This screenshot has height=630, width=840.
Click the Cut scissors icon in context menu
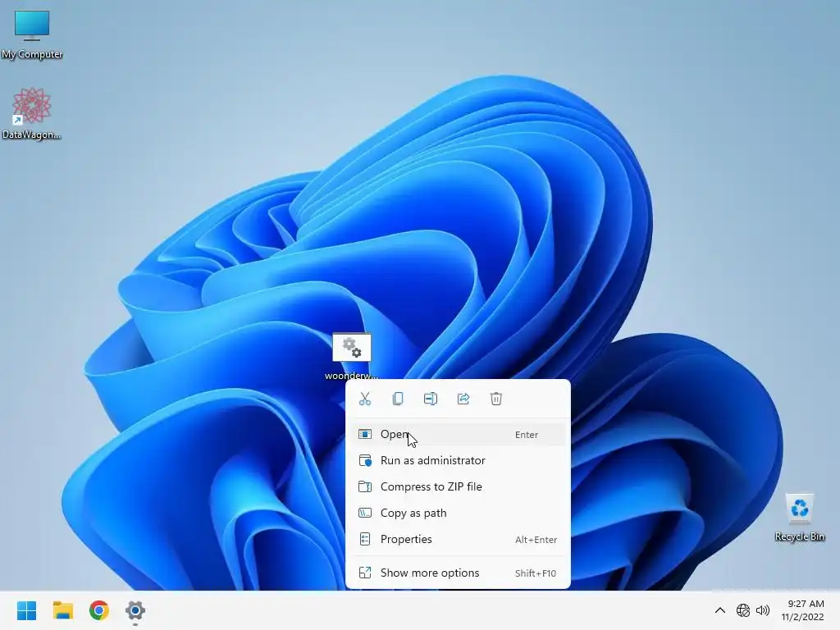click(365, 399)
